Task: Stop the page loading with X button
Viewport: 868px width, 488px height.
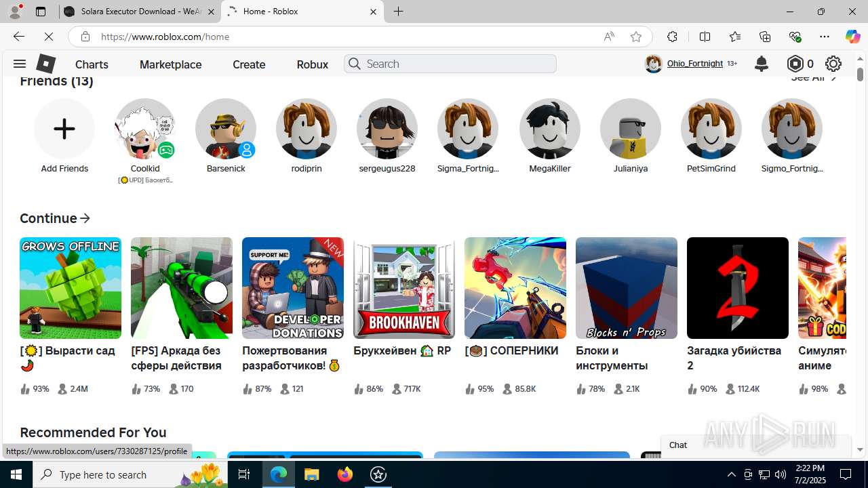Action: point(49,37)
